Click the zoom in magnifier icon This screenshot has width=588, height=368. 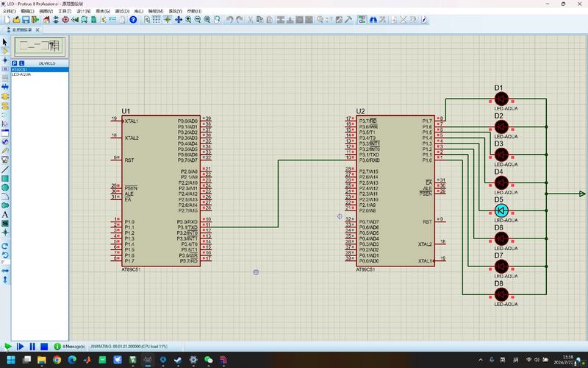pyautogui.click(x=189, y=20)
